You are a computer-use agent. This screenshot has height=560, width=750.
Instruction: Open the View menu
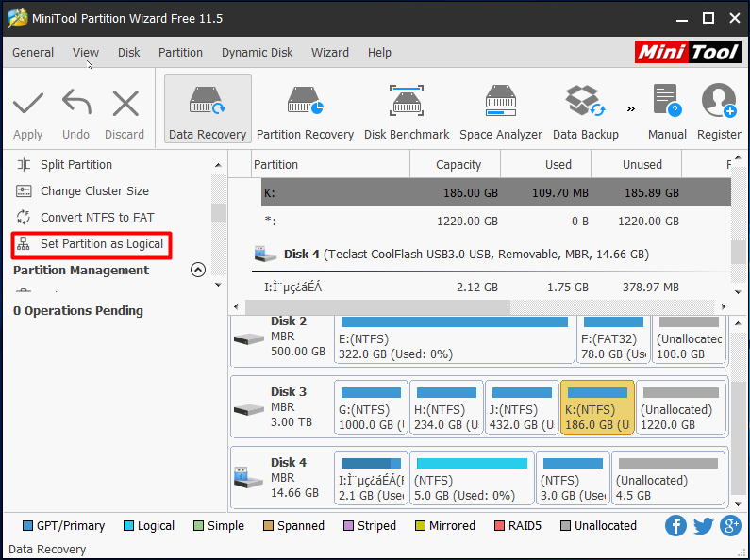pos(86,53)
